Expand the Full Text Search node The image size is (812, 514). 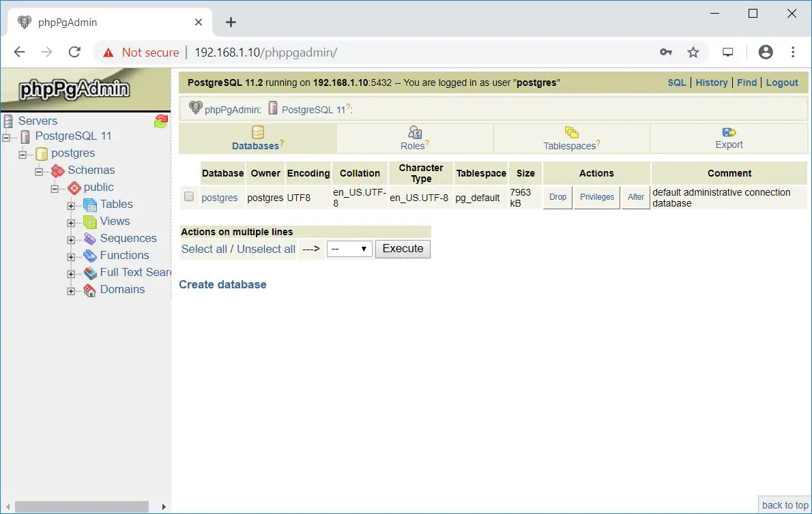(71, 274)
